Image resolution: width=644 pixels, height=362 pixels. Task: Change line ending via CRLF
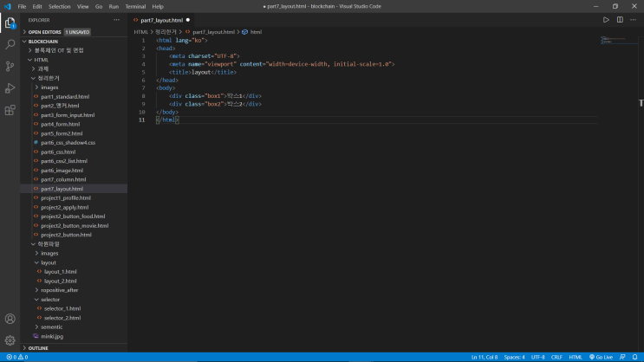tap(556, 357)
